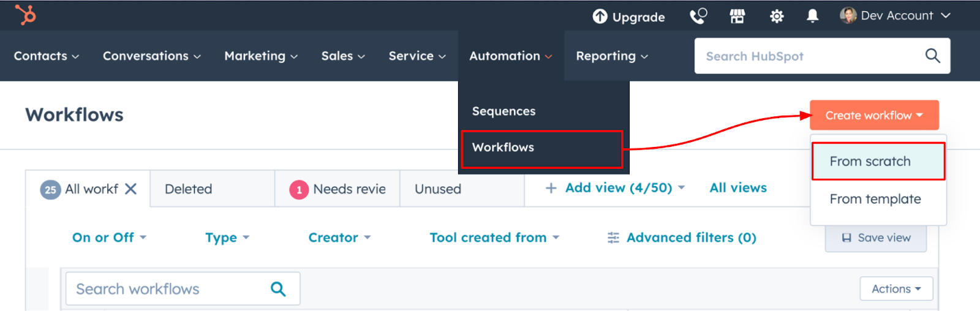Screen dimensions: 980x311
Task: Expand the Dev Account menu
Action: tap(895, 15)
